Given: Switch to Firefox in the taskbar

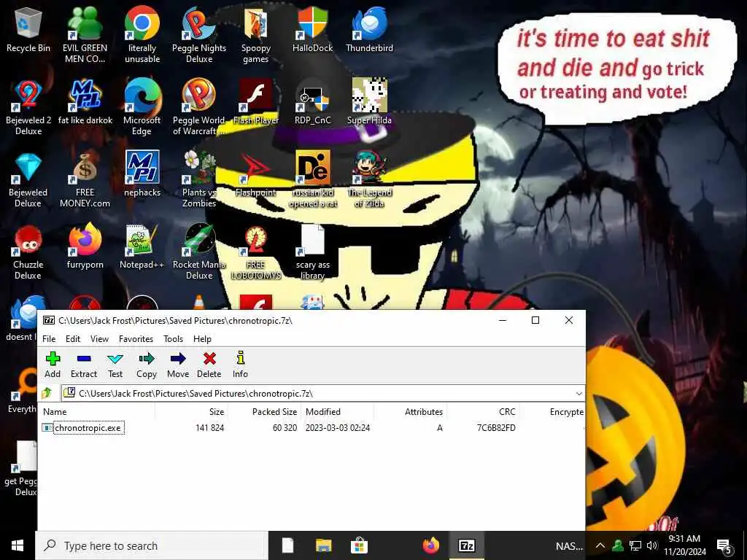Looking at the screenshot, I should tap(430, 545).
